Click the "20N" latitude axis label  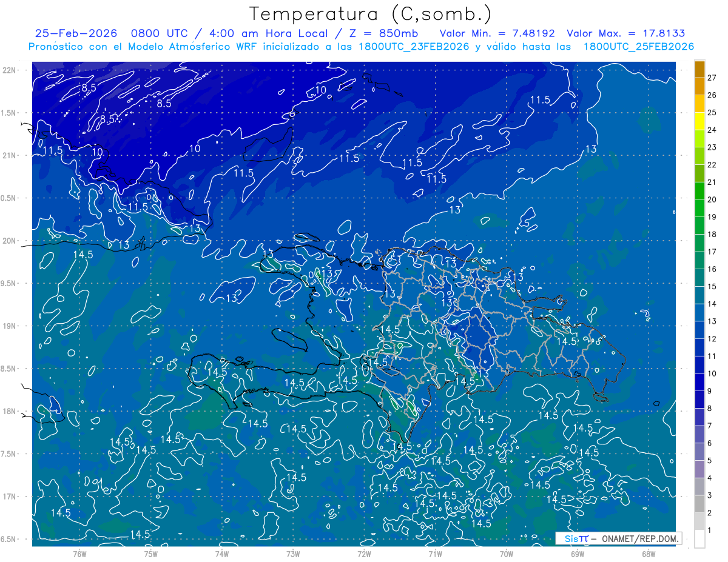pos(10,241)
